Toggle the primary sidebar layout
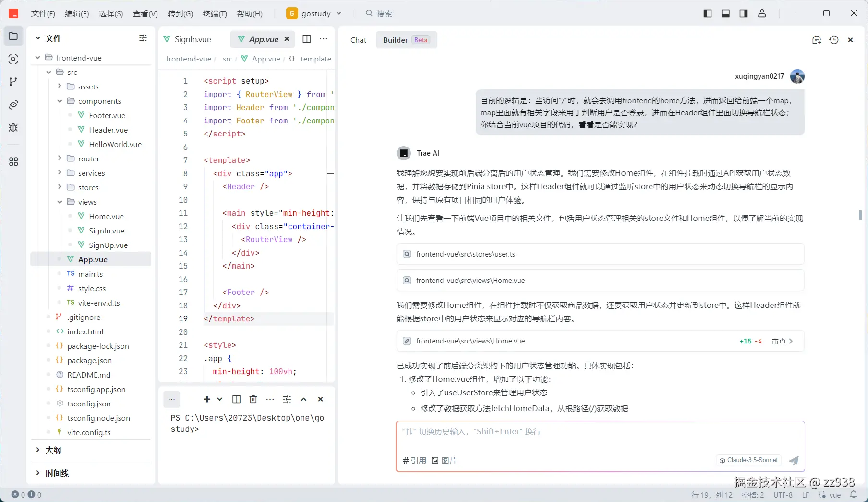Screen dimensions: 868x502 click(708, 13)
